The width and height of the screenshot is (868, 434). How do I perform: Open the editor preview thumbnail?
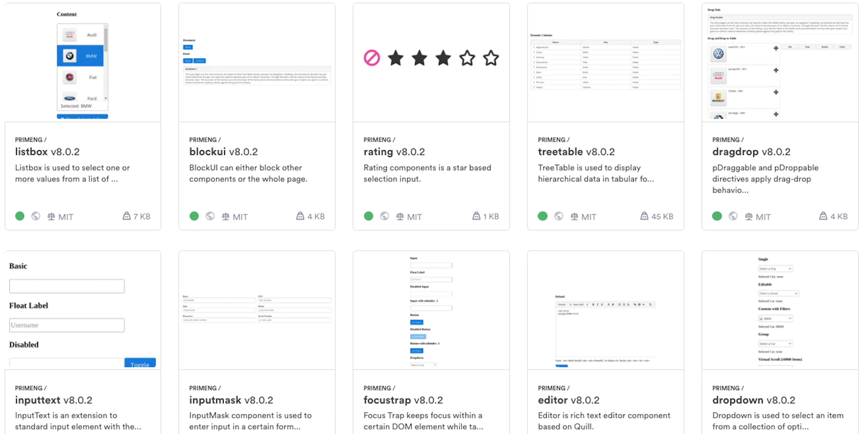(606, 310)
